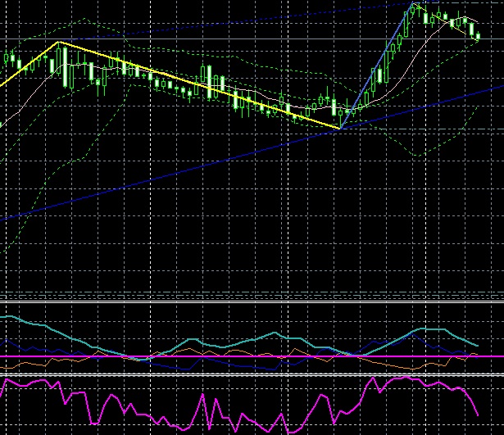This screenshot has width=504, height=435.
Task: Select the short yellow rising line at left
Action: click(x=29, y=63)
